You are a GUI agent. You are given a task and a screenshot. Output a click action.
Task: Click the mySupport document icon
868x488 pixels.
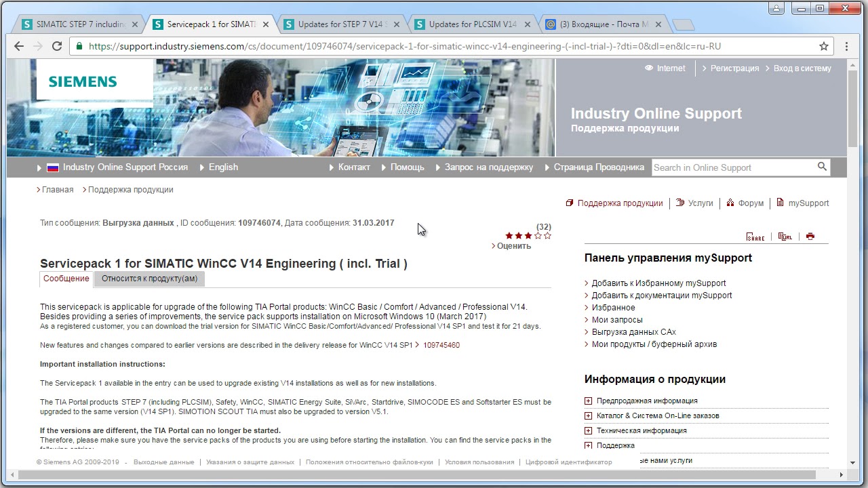click(780, 203)
